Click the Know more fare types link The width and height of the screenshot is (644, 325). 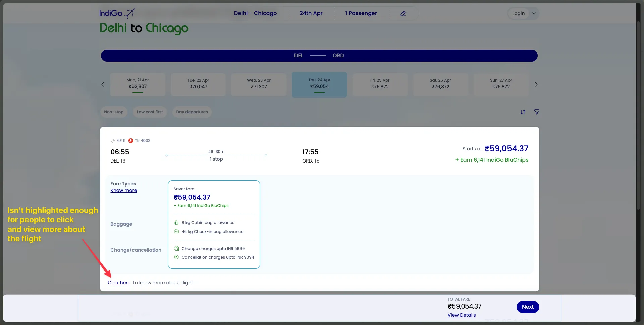(x=124, y=191)
